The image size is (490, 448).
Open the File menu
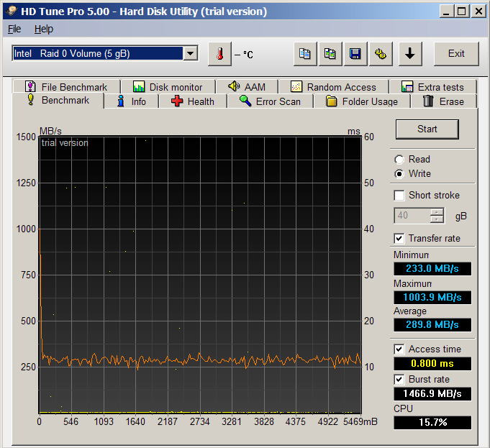14,29
